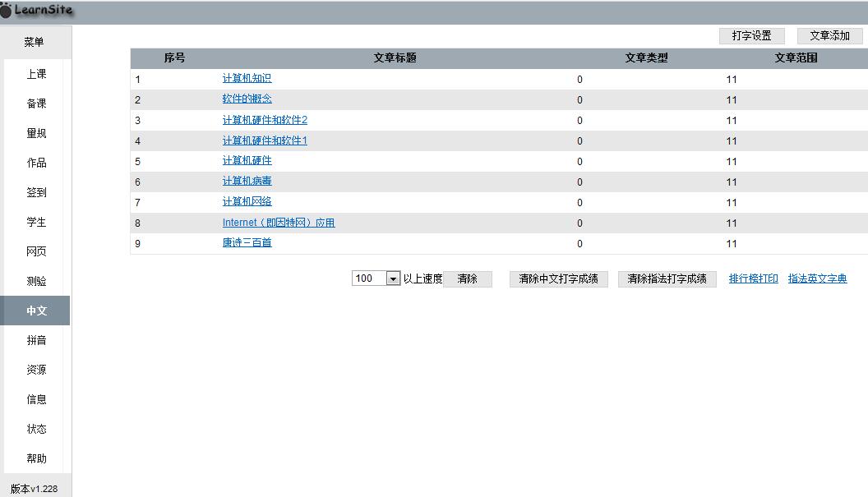Image resolution: width=868 pixels, height=497 pixels.
Task: Open the 指法英文字典 link
Action: click(x=818, y=278)
